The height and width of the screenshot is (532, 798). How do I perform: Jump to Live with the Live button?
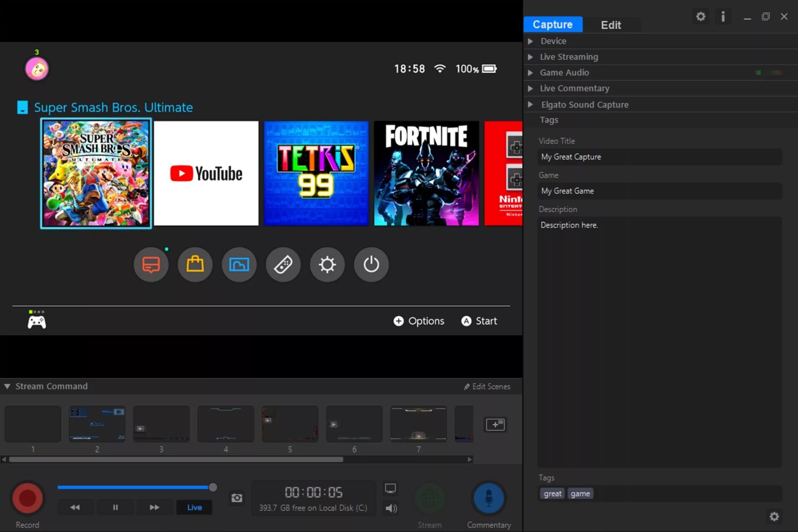pos(194,507)
